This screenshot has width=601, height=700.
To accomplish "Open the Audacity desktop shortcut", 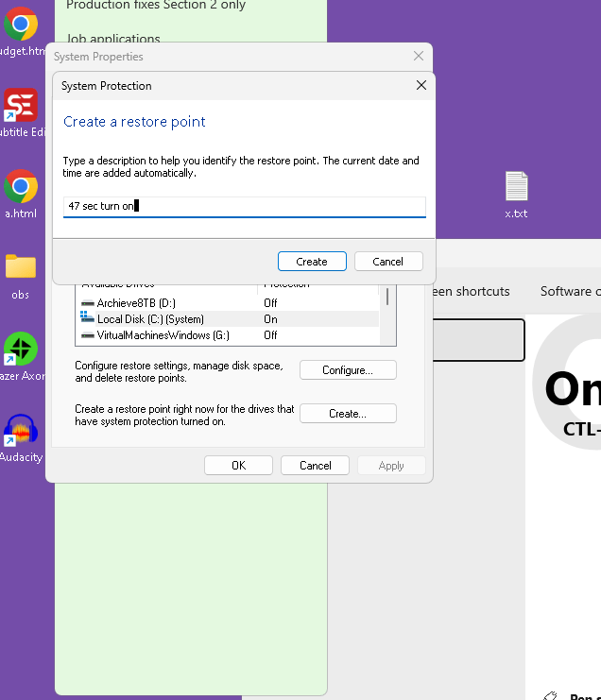I will pyautogui.click(x=21, y=438).
